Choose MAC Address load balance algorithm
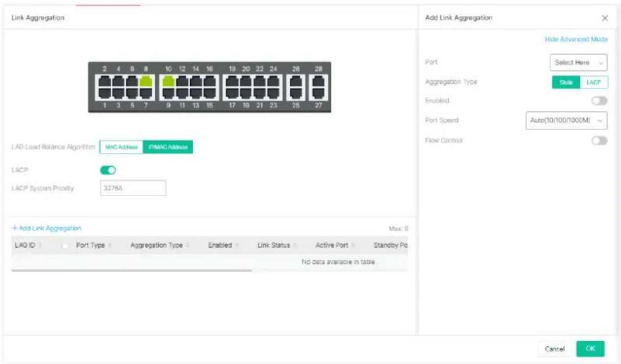Viewport: 621px width, 364px height. (x=121, y=147)
